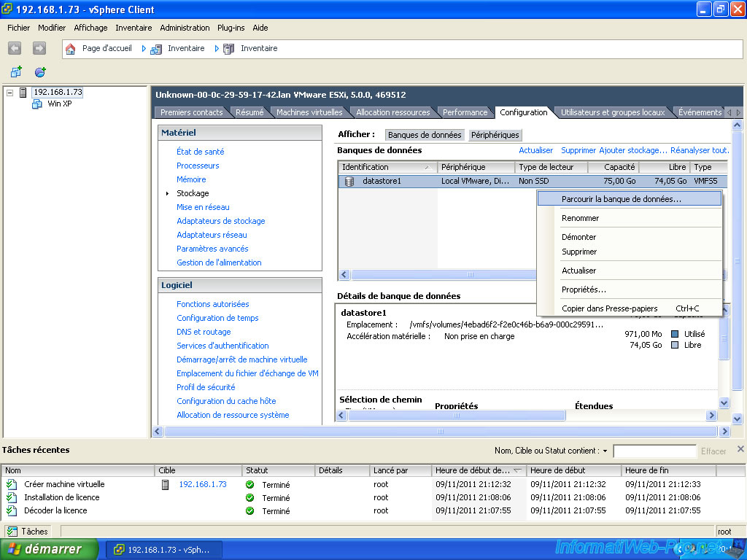Image resolution: width=747 pixels, height=560 pixels.
Task: Click the Page d'accueil home icon
Action: coord(71,49)
